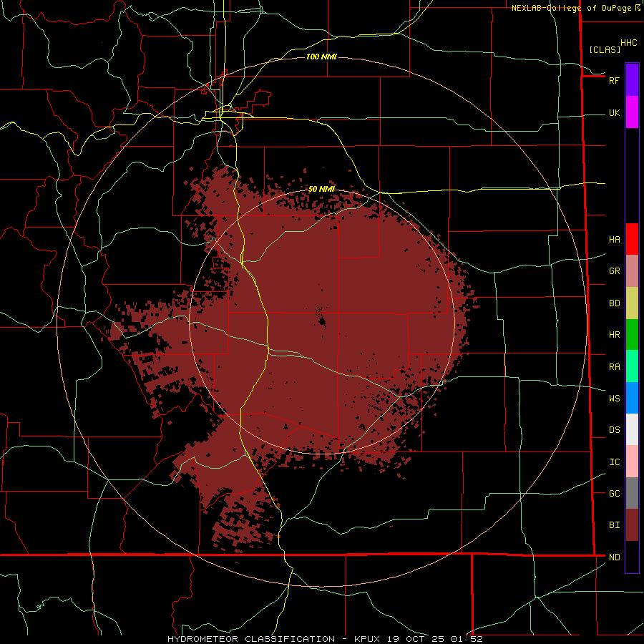This screenshot has width=644, height=644.
Task: Click the 01:52 timestamp text
Action: click(467, 639)
